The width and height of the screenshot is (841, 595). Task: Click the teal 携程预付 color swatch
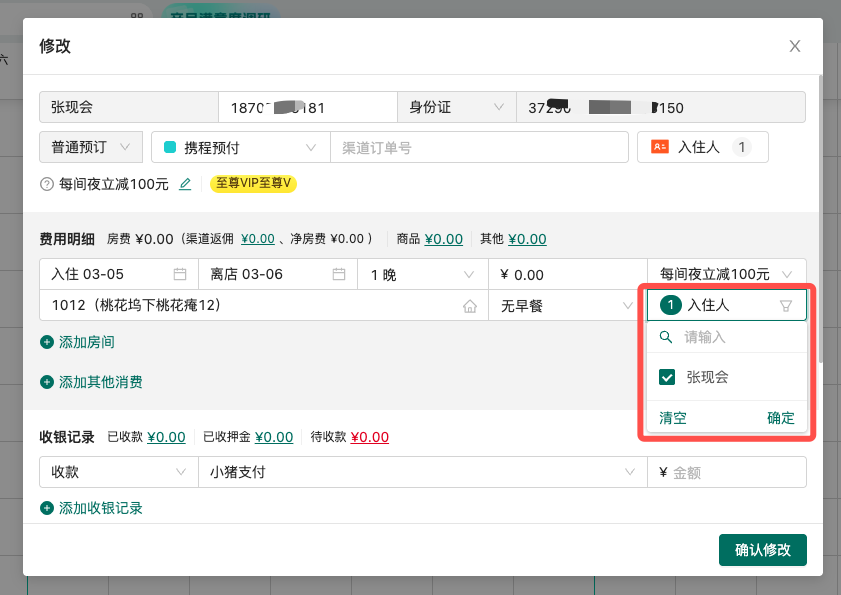pyautogui.click(x=170, y=147)
